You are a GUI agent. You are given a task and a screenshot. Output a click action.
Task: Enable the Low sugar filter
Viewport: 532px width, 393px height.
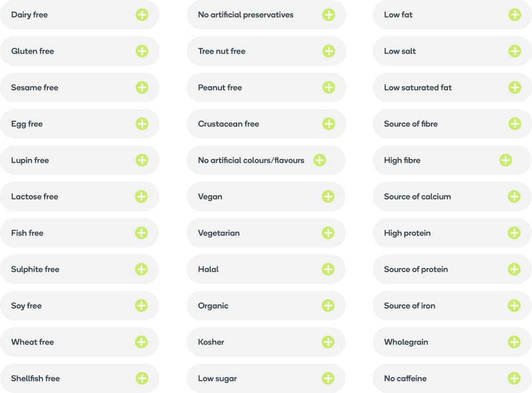pyautogui.click(x=328, y=378)
